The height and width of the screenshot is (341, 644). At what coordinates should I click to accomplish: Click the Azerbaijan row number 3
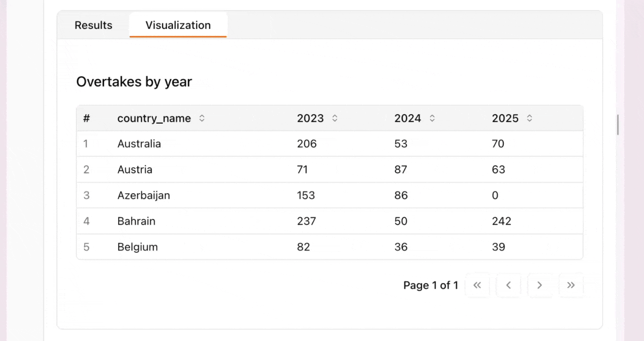pyautogui.click(x=86, y=195)
